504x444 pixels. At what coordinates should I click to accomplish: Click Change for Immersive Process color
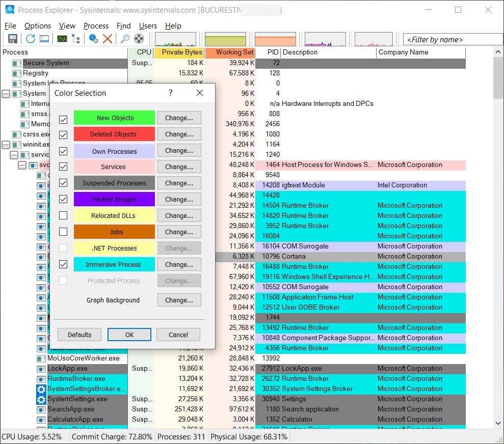pos(179,265)
